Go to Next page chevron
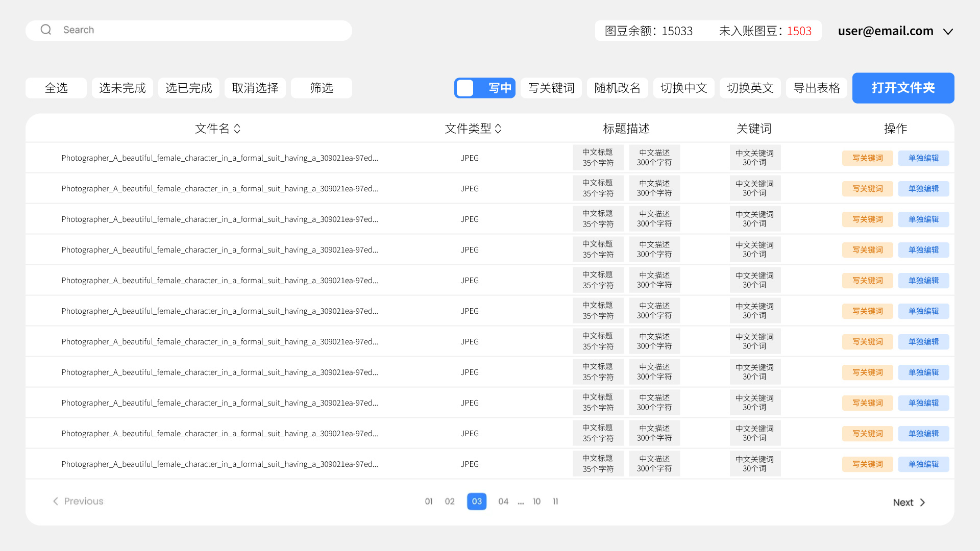The width and height of the screenshot is (980, 551). [x=922, y=503]
